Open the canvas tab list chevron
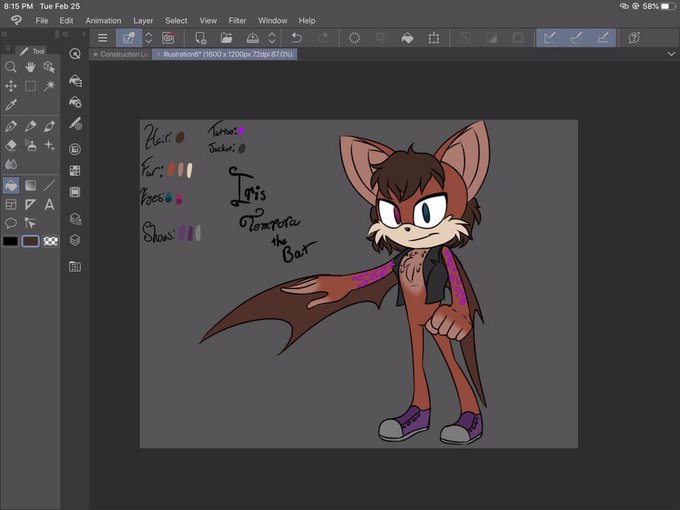This screenshot has width=680, height=510. point(671,54)
